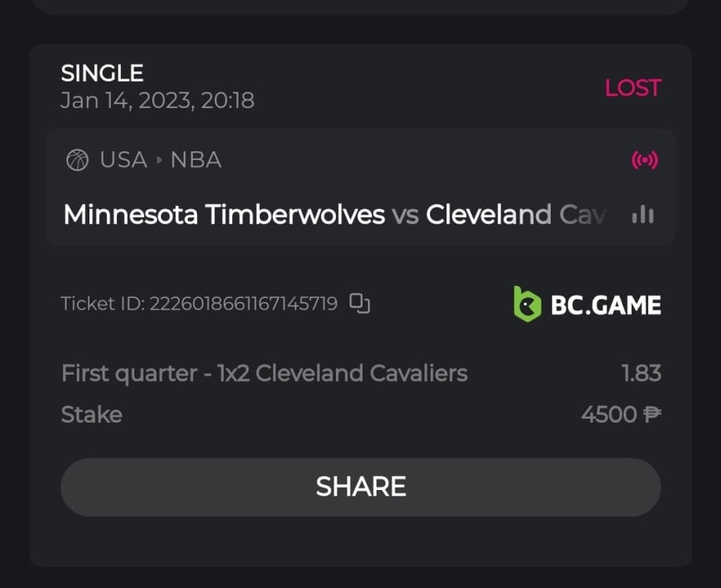
Task: Open the USA category link
Action: (123, 161)
